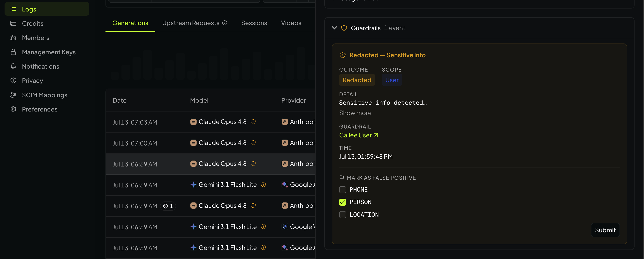Viewport: 644px width, 259px height.
Task: Open the Jul 13, 07:00 AM log row
Action: [x=211, y=143]
